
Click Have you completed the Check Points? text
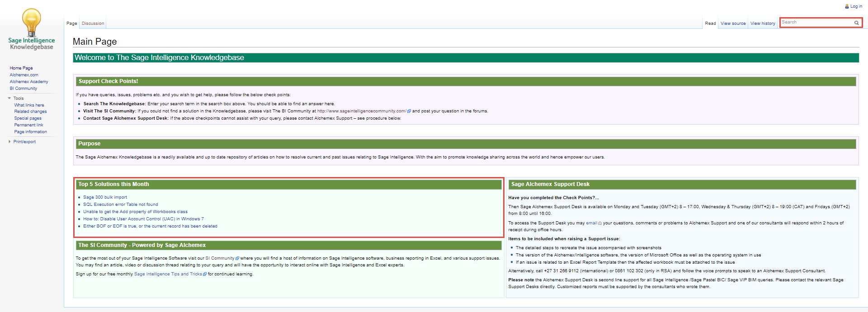point(553,198)
